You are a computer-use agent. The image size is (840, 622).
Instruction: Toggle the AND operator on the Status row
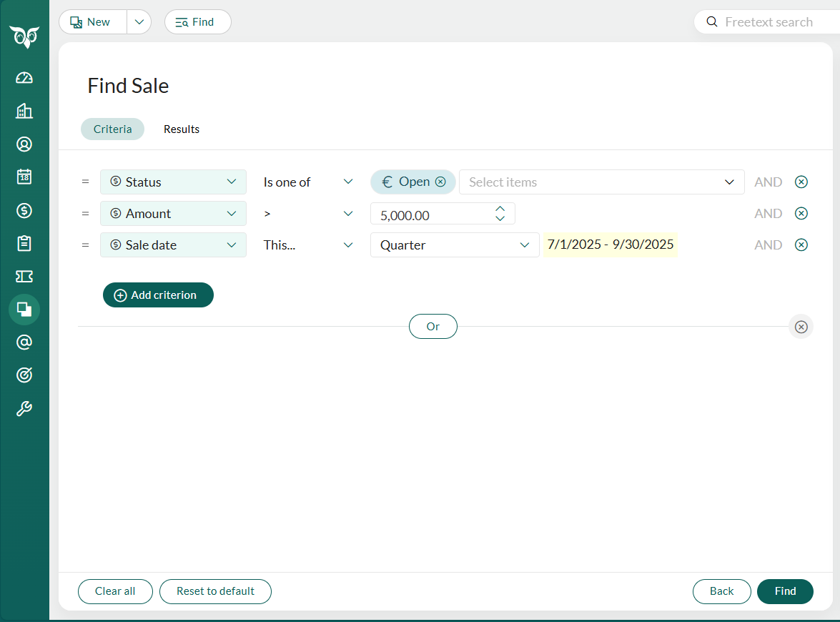point(768,182)
